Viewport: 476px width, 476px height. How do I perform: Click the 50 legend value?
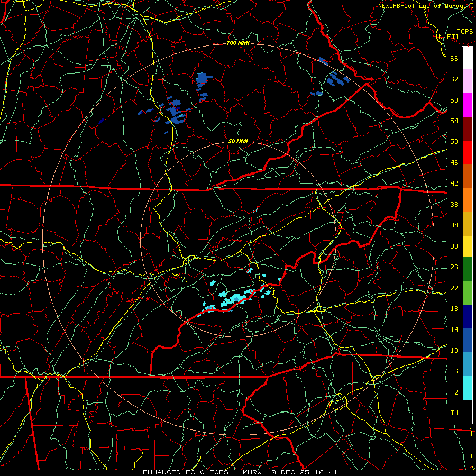(x=454, y=141)
